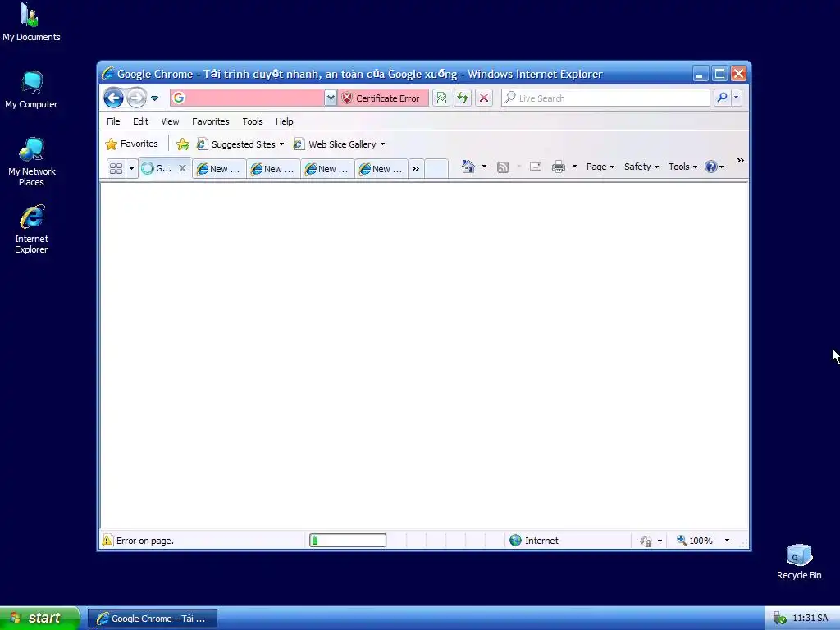Open the Edit menu
The height and width of the screenshot is (630, 840).
[140, 121]
